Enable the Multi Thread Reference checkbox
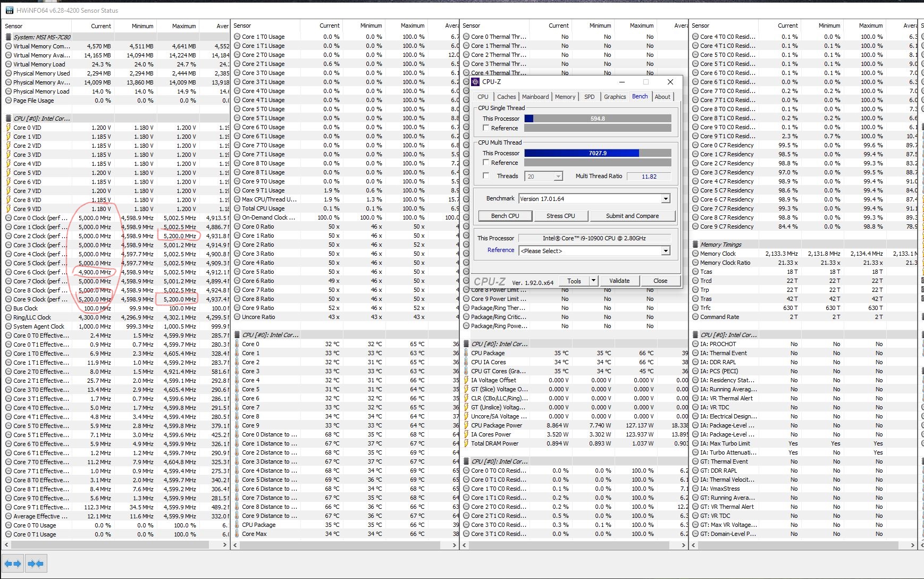 click(486, 163)
